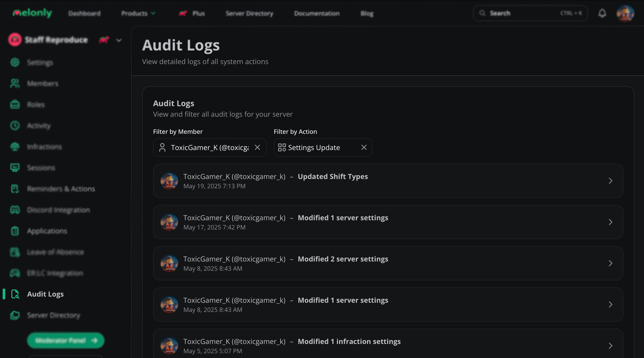Open Members from the sidebar

coord(43,84)
